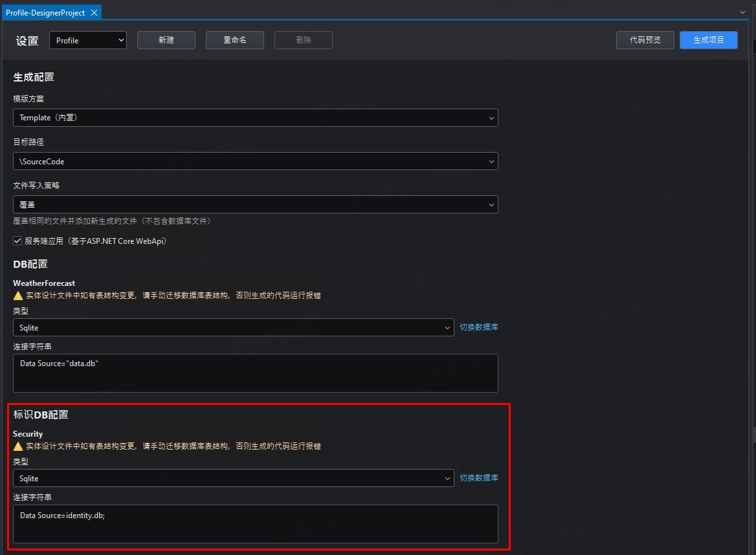The width and height of the screenshot is (756, 555).
Task: Click the 文件写入策略 label
Action: point(36,185)
